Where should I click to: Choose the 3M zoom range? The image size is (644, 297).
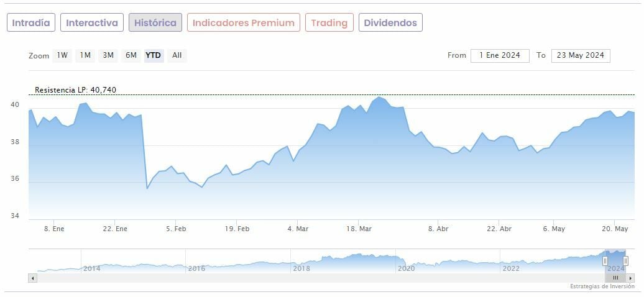tap(108, 55)
